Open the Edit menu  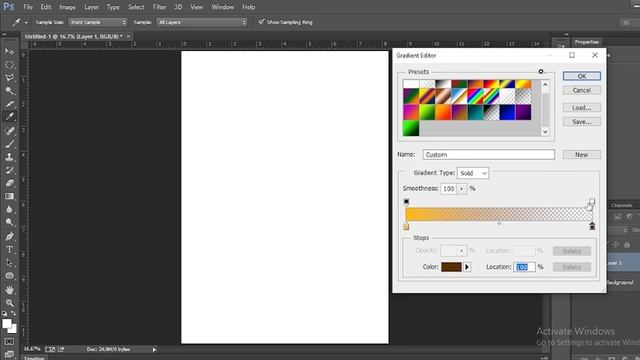coord(46,7)
